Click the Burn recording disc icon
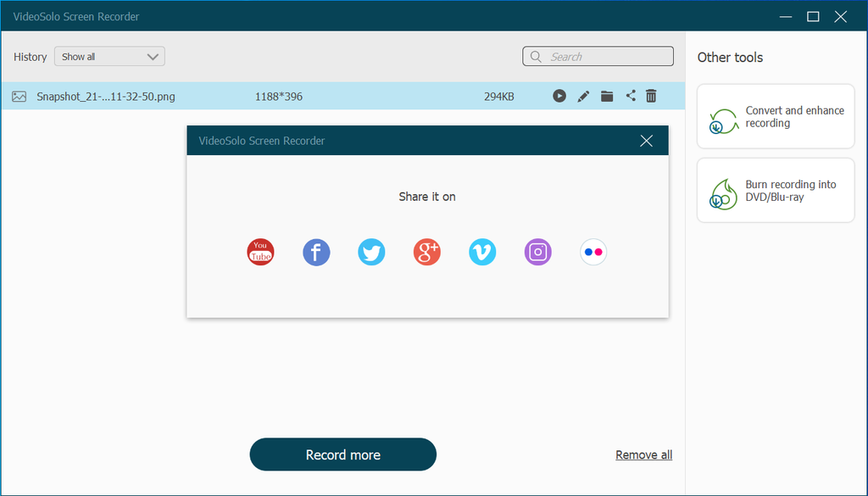 [723, 194]
